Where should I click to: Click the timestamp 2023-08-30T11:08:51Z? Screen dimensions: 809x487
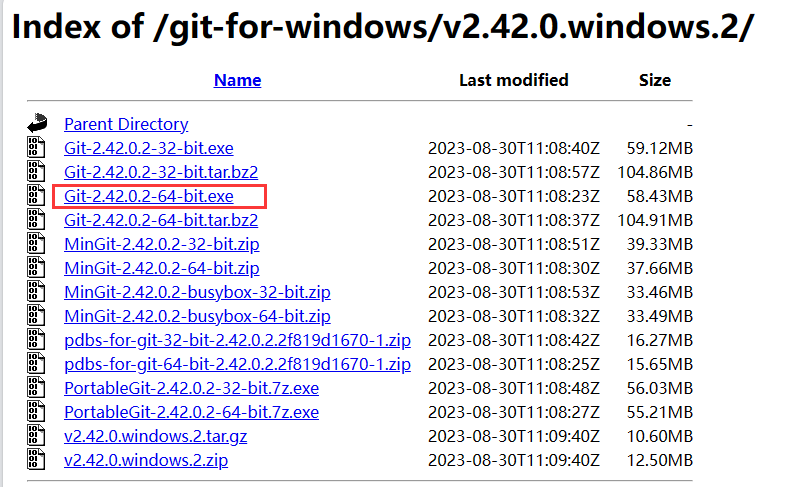click(x=514, y=244)
